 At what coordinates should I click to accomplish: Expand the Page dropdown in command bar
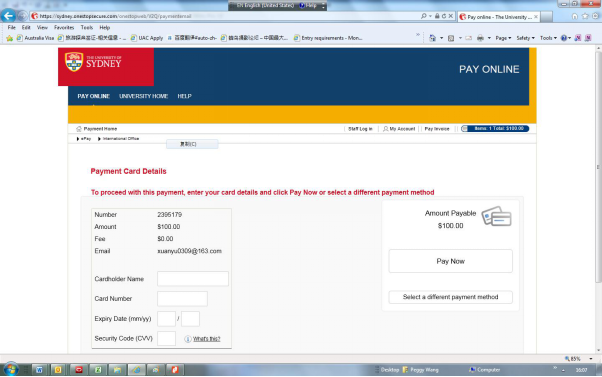(x=503, y=38)
